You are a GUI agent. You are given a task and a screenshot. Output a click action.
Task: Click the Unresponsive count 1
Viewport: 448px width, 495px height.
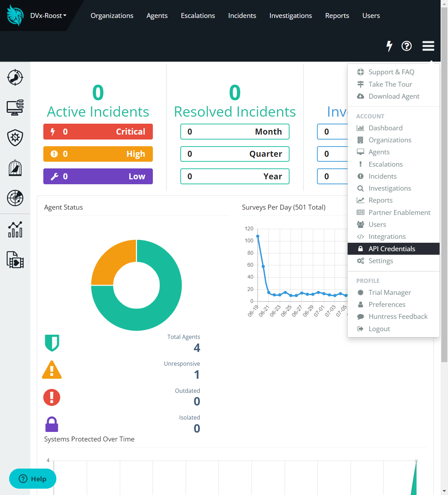[197, 375]
